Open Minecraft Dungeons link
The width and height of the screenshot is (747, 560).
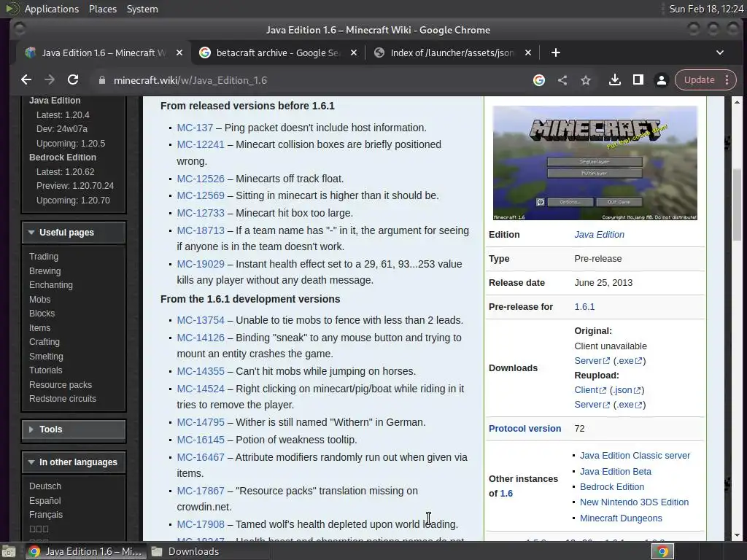point(621,518)
